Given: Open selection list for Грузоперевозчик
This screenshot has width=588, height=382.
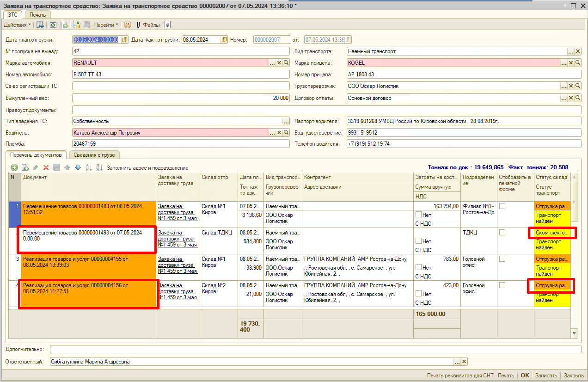Looking at the screenshot, I should [x=564, y=86].
